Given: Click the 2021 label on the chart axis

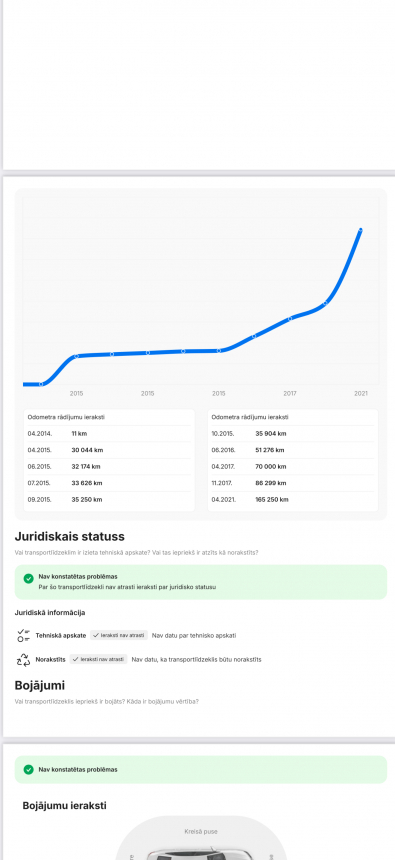Looking at the screenshot, I should click(x=360, y=394).
